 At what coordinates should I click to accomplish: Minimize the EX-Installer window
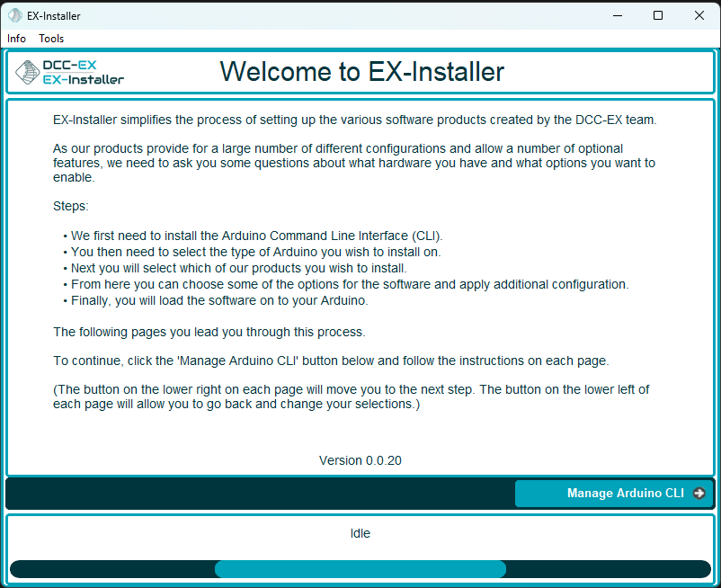[618, 15]
